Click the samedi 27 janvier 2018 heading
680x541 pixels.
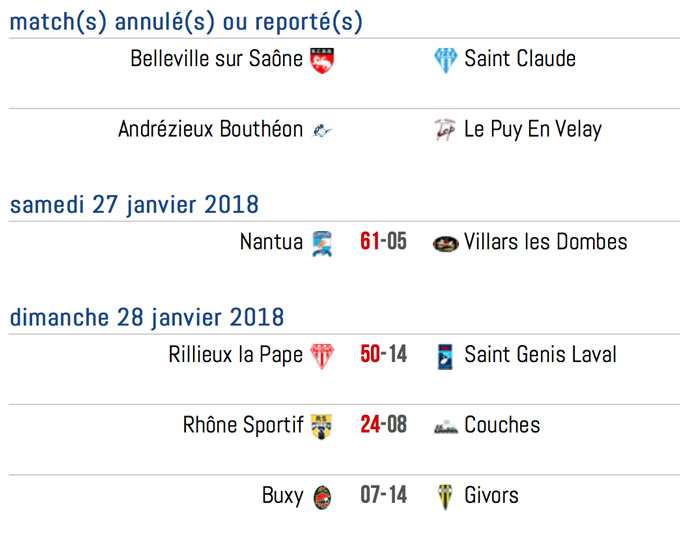pyautogui.click(x=134, y=204)
